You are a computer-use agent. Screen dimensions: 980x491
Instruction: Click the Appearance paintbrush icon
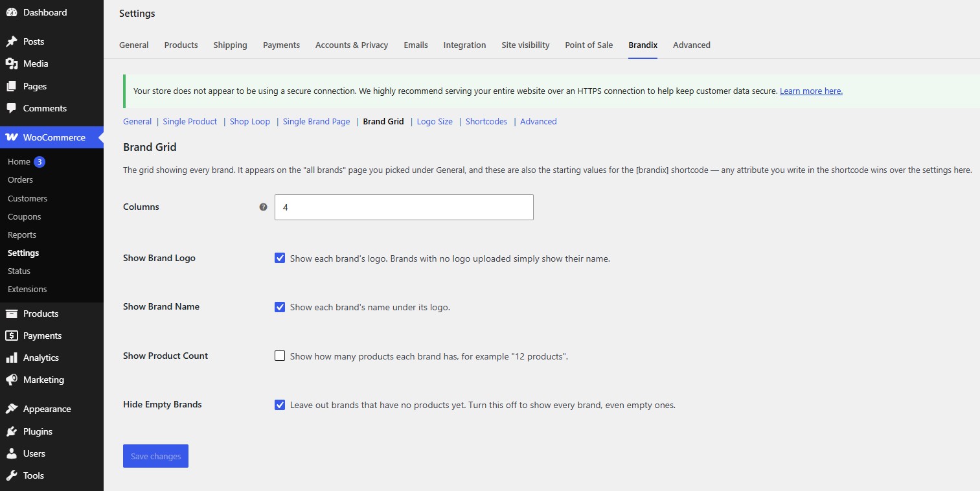tap(12, 409)
